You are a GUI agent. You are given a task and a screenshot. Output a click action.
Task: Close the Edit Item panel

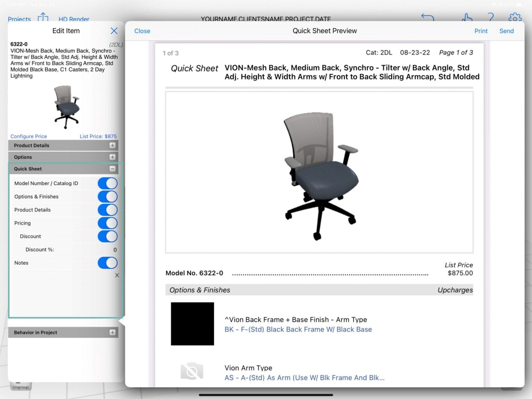pos(114,31)
